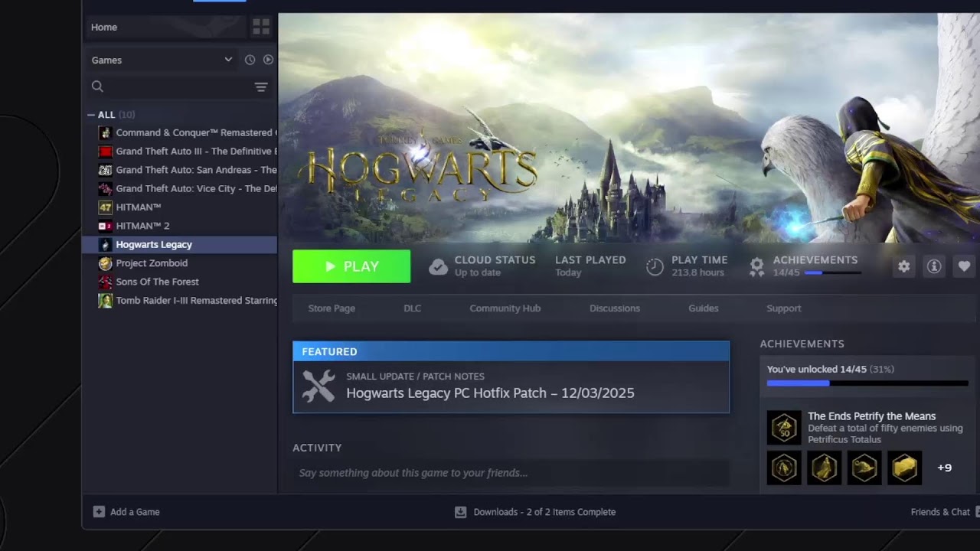Open the Store Page tab

pyautogui.click(x=332, y=308)
